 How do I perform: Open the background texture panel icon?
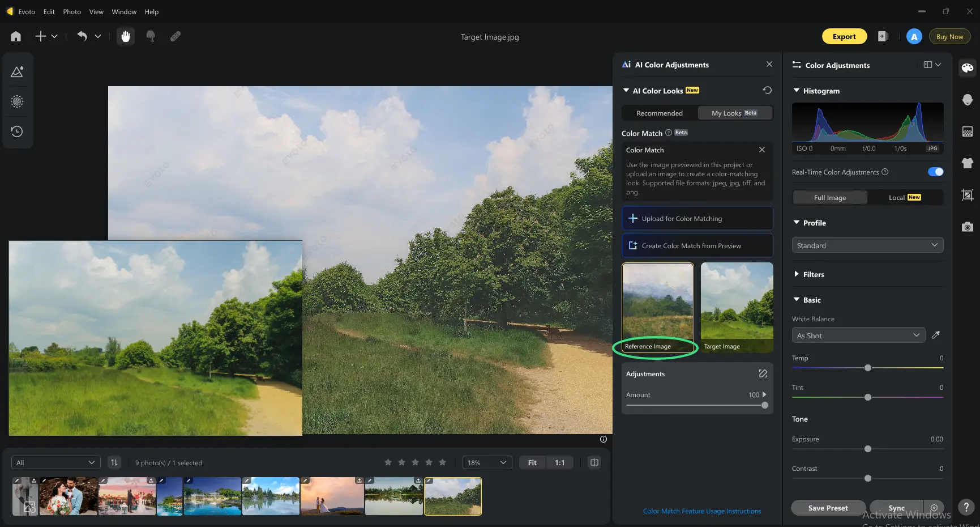pos(967,132)
